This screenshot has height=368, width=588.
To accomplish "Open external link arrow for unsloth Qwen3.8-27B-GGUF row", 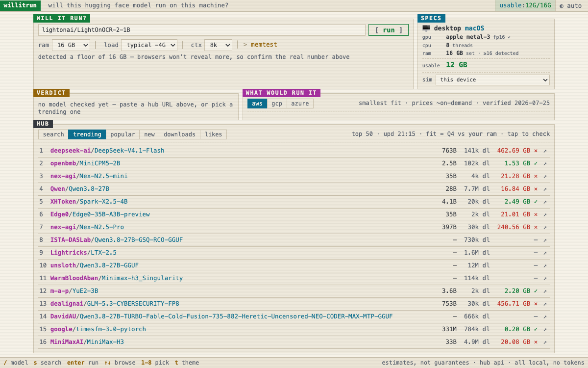I will coord(545,265).
